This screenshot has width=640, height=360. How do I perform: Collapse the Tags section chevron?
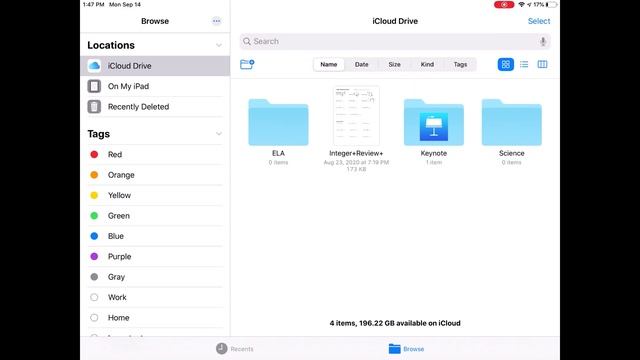219,134
